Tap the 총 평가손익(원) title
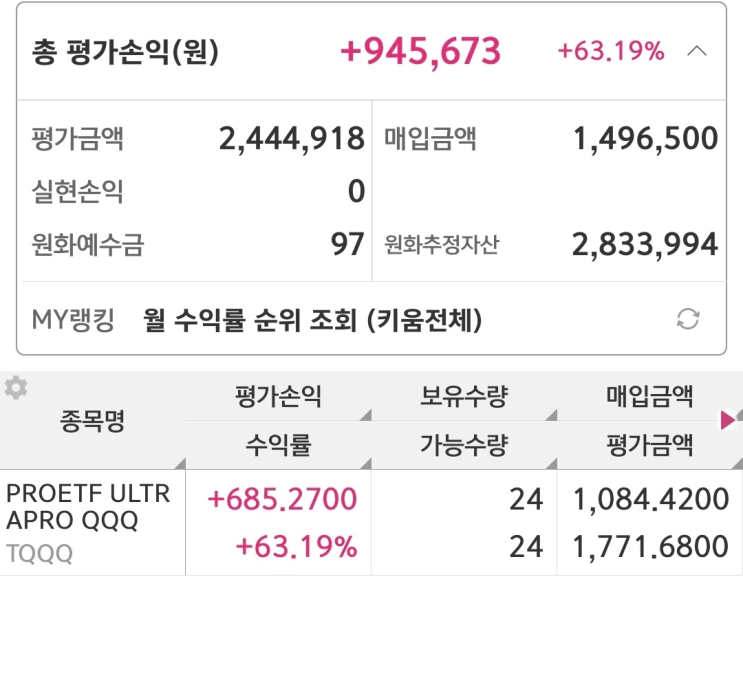 click(x=125, y=52)
